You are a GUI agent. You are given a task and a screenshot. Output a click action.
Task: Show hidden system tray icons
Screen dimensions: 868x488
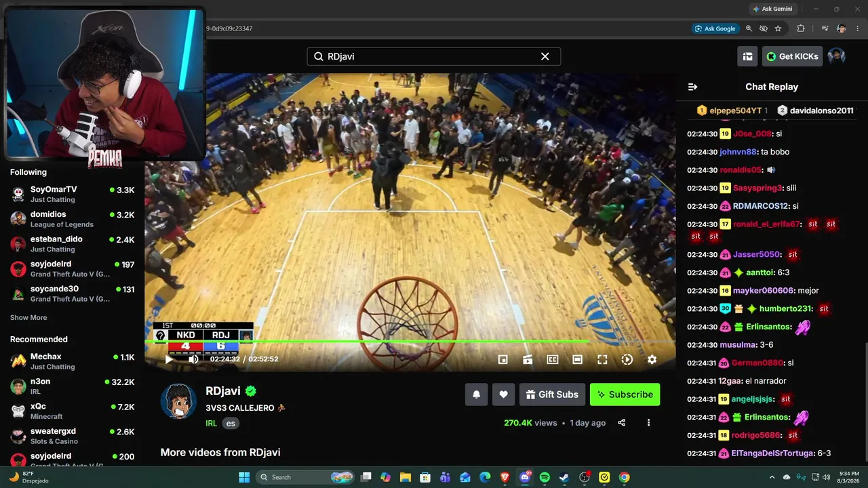tap(772, 477)
